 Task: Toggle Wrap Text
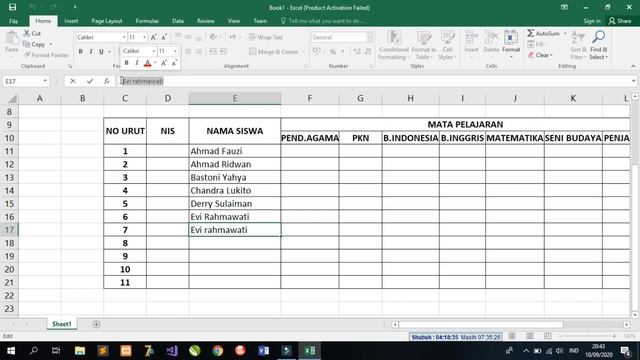(266, 37)
